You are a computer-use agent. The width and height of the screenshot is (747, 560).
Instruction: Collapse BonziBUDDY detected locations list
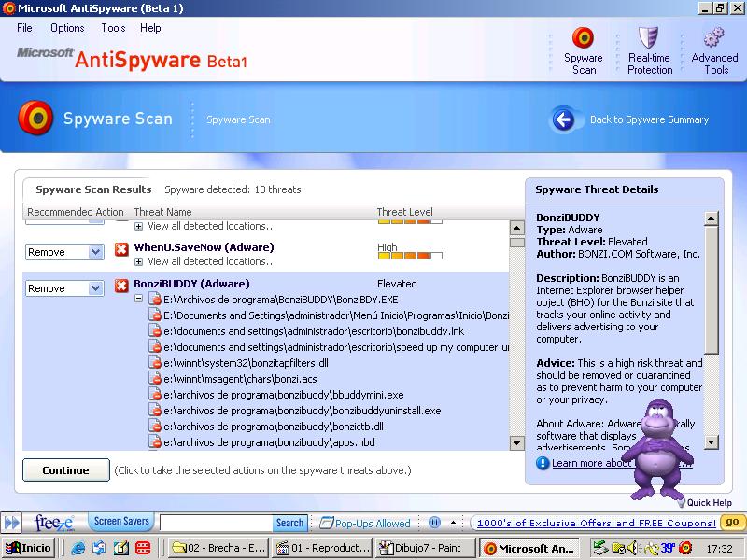(x=138, y=299)
